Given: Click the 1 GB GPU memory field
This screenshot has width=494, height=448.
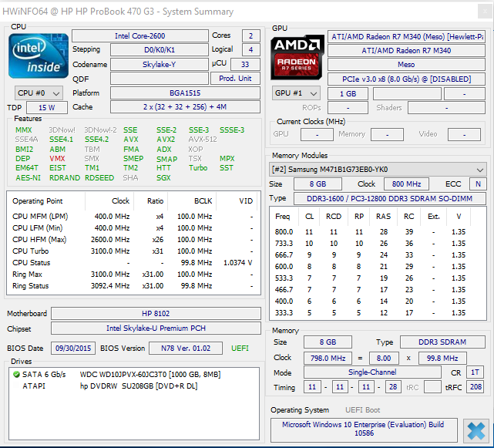Looking at the screenshot, I should click(x=348, y=94).
